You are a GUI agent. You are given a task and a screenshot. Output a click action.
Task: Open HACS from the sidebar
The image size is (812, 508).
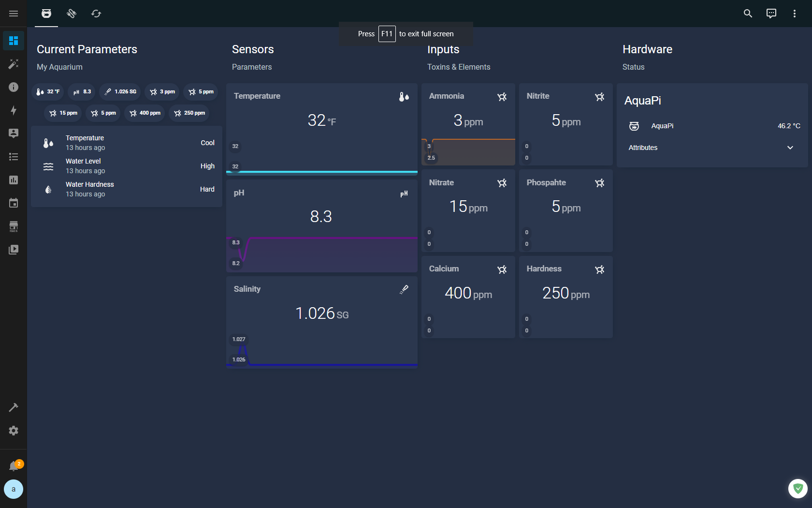(x=14, y=226)
